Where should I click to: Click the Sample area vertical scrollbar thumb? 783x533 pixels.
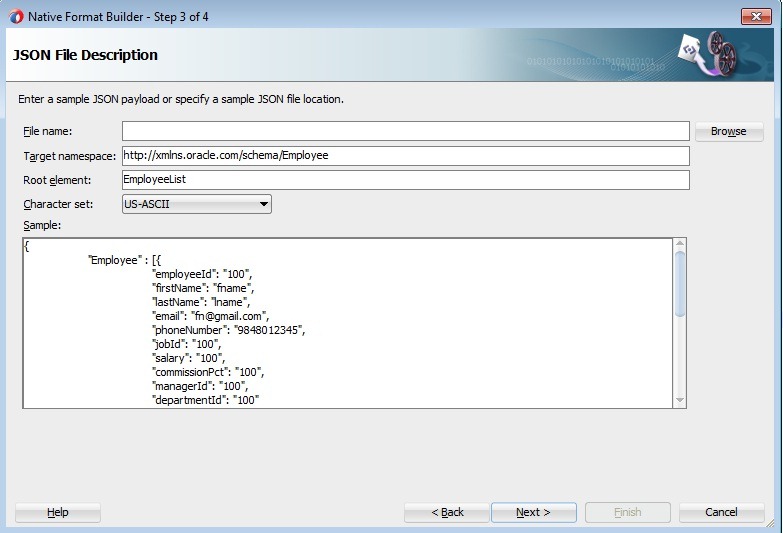tap(680, 282)
